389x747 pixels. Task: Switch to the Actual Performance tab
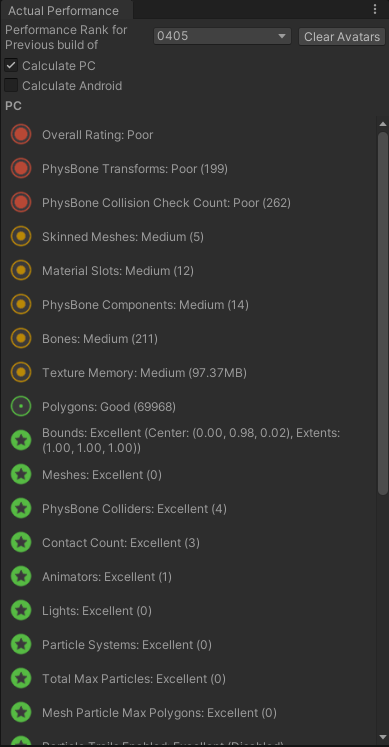(x=66, y=10)
